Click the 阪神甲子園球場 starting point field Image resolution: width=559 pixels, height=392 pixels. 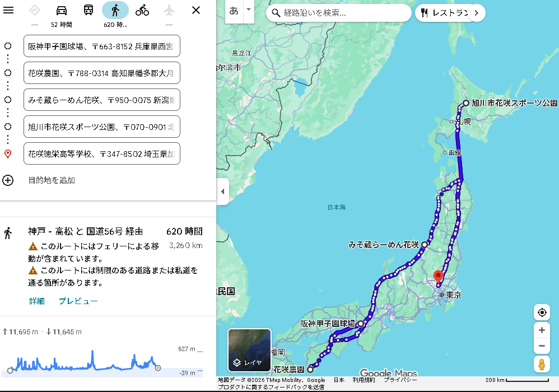point(102,46)
